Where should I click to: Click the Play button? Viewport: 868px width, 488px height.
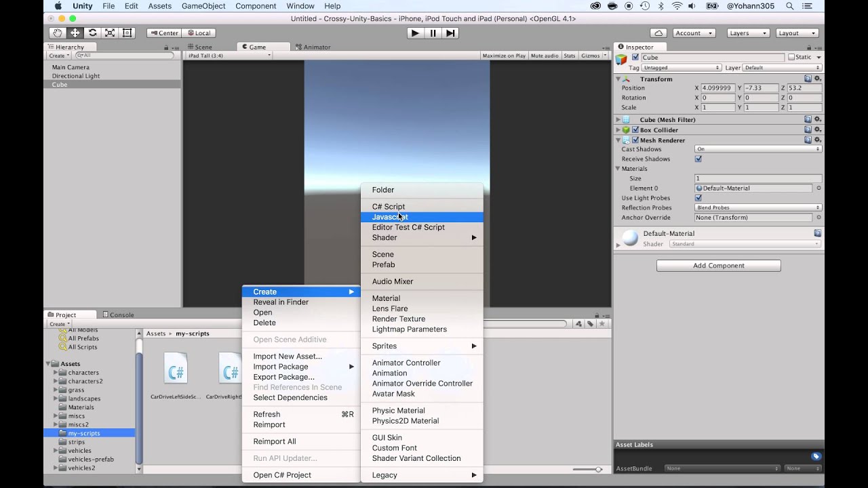pos(416,33)
